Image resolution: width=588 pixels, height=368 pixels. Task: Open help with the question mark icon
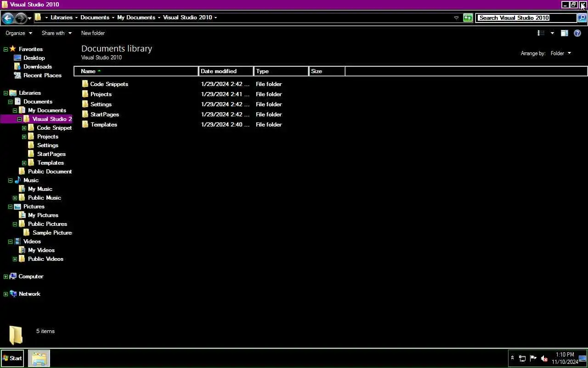tap(577, 33)
